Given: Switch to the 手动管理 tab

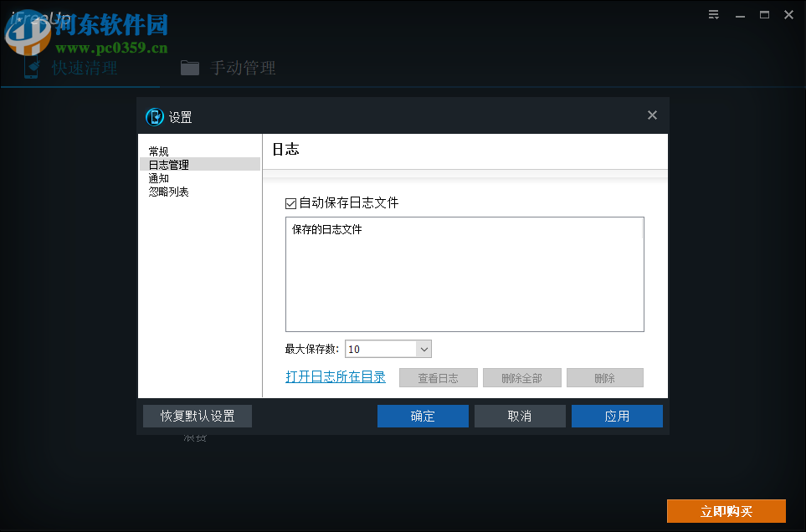Looking at the screenshot, I should 243,68.
